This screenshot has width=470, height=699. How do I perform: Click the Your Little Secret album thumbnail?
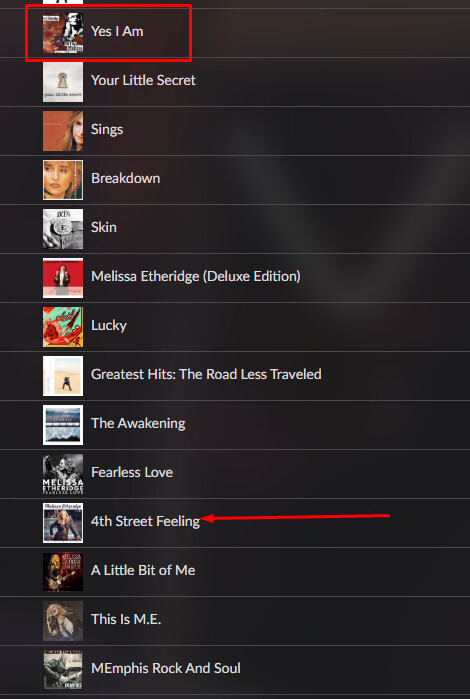pos(63,82)
